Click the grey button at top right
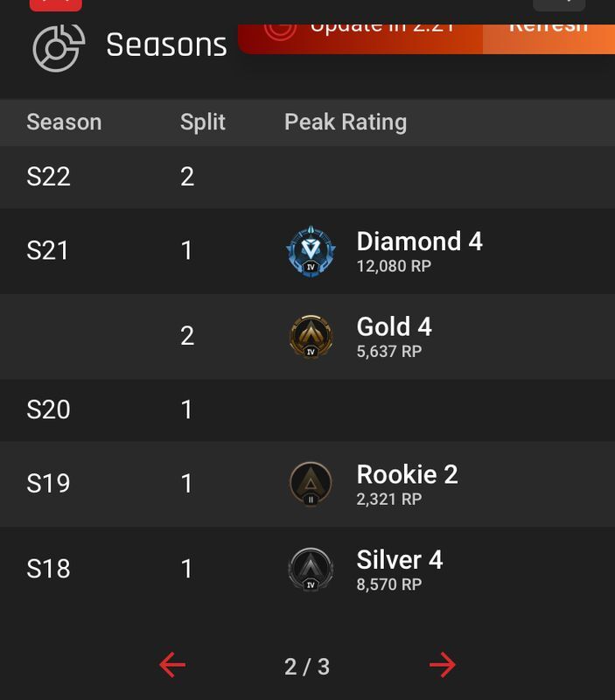The height and width of the screenshot is (700, 615). pyautogui.click(x=559, y=5)
